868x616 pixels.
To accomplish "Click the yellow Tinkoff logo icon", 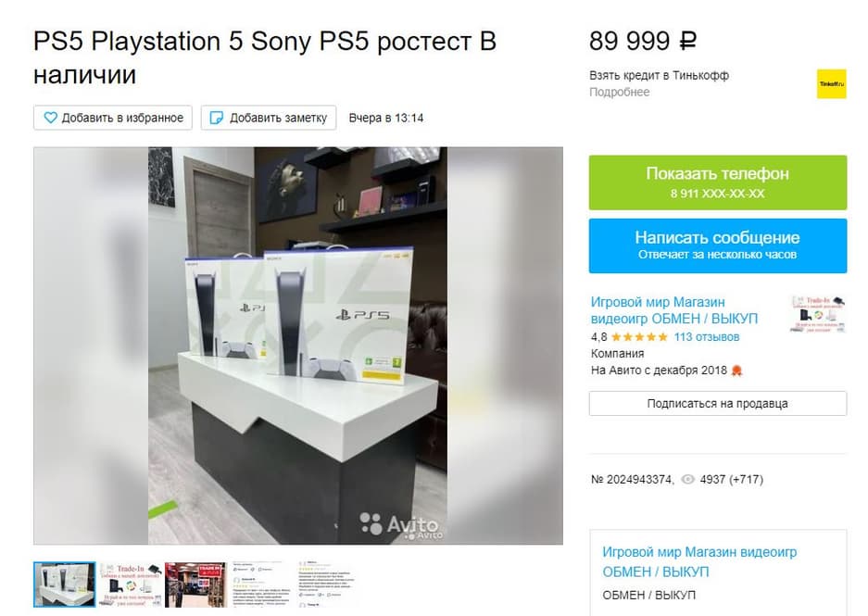I will pyautogui.click(x=832, y=83).
